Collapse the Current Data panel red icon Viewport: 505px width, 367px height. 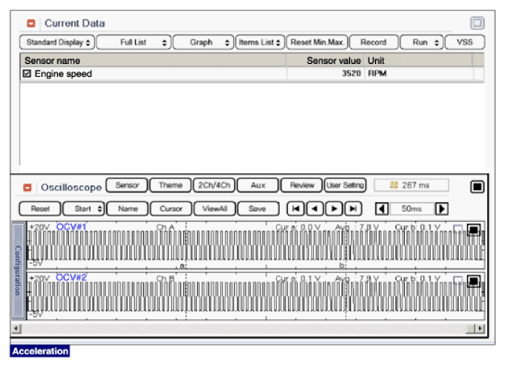coord(31,23)
